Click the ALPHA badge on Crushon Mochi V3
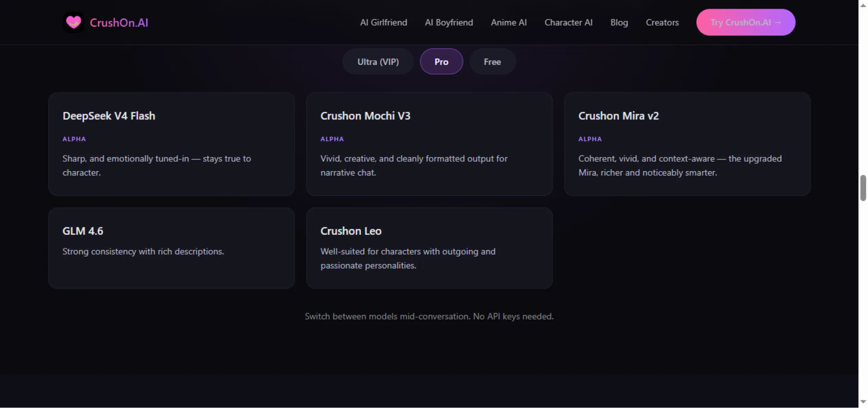The width and height of the screenshot is (868, 408). 332,139
